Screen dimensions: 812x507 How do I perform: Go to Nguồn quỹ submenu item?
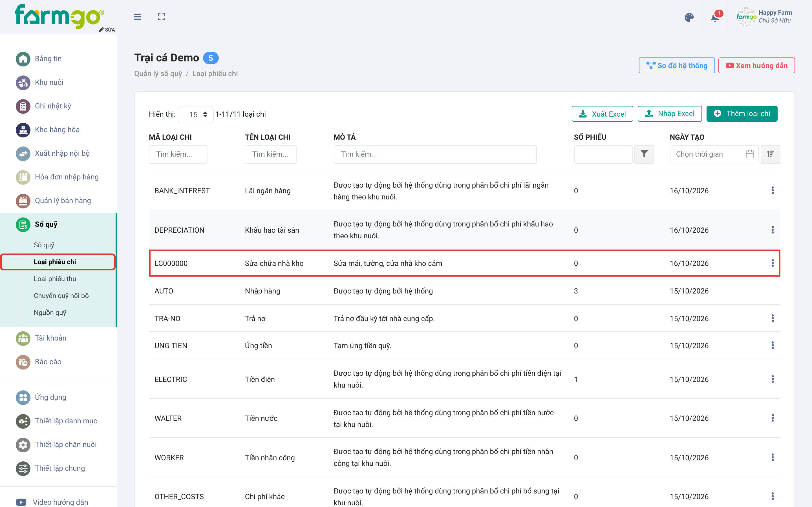tap(50, 313)
